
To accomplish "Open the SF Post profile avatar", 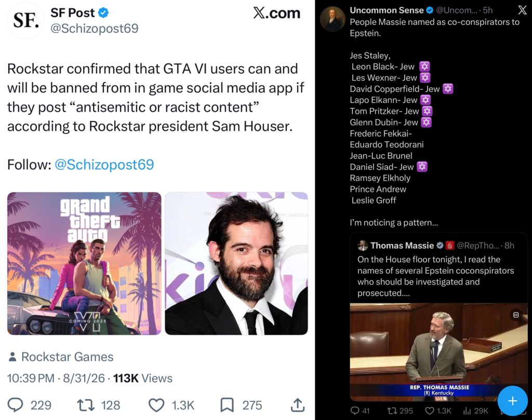I will coord(25,20).
